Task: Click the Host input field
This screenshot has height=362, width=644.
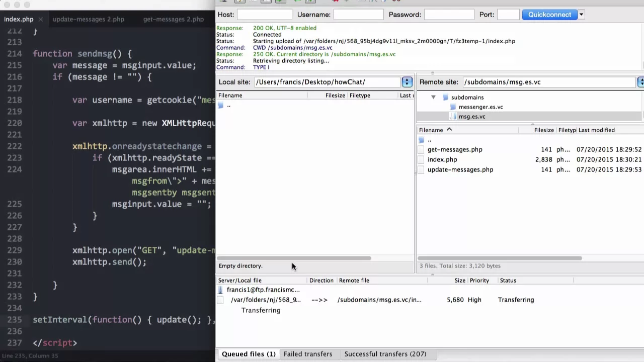Action: [x=265, y=15]
